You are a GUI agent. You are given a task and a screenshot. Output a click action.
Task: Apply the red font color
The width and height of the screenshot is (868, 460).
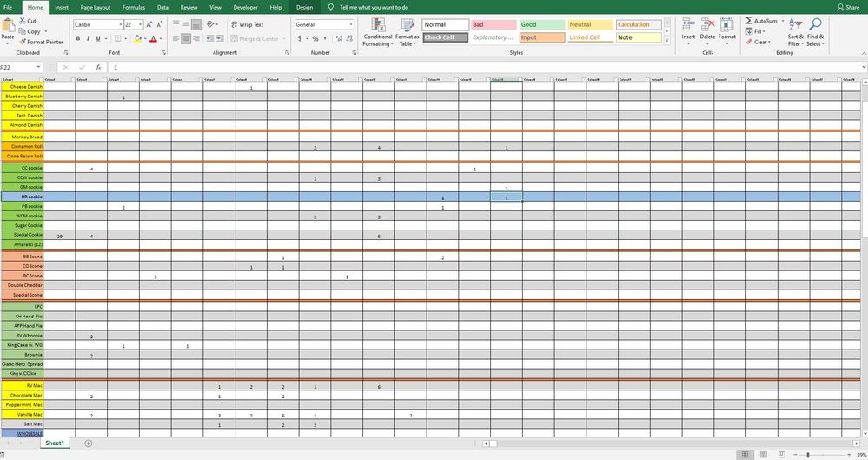[153, 38]
